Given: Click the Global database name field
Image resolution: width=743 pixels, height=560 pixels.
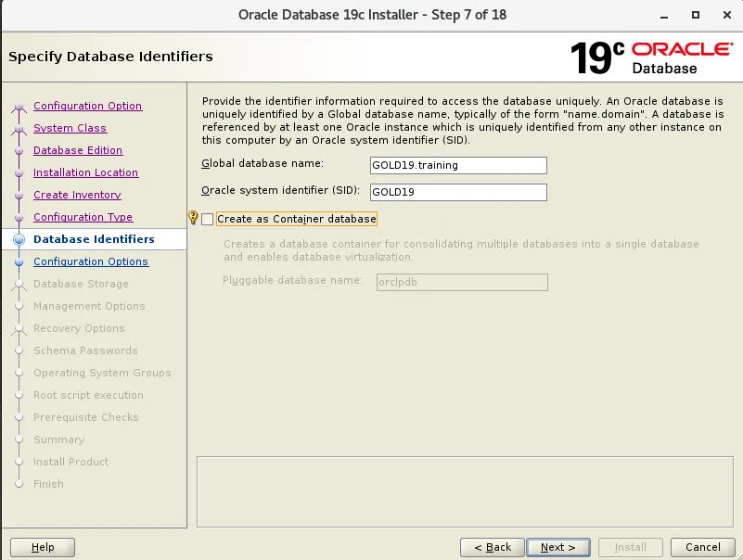Looking at the screenshot, I should (458, 165).
